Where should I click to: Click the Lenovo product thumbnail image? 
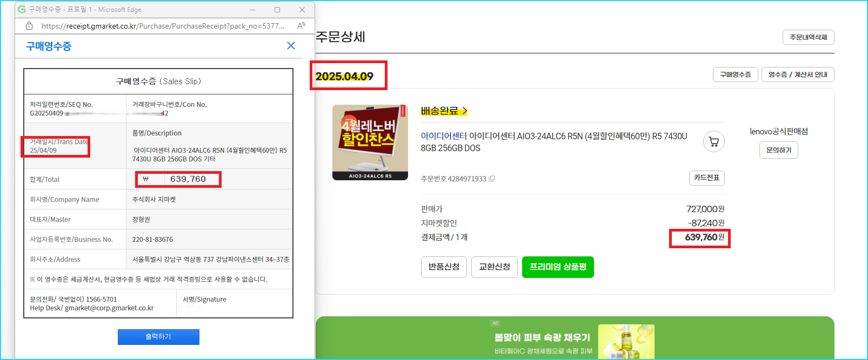click(370, 142)
